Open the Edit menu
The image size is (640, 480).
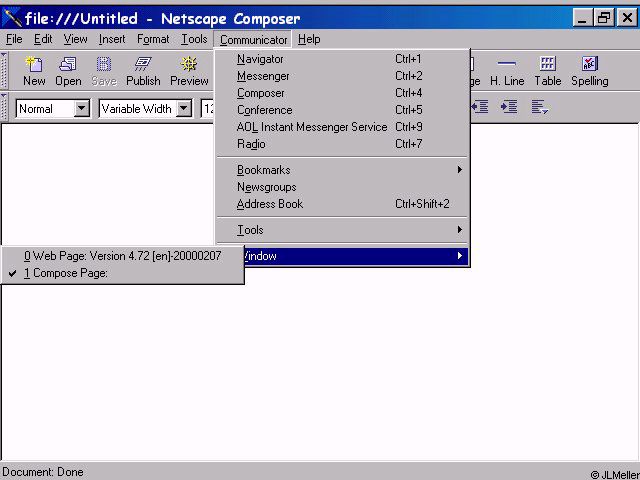(x=43, y=39)
